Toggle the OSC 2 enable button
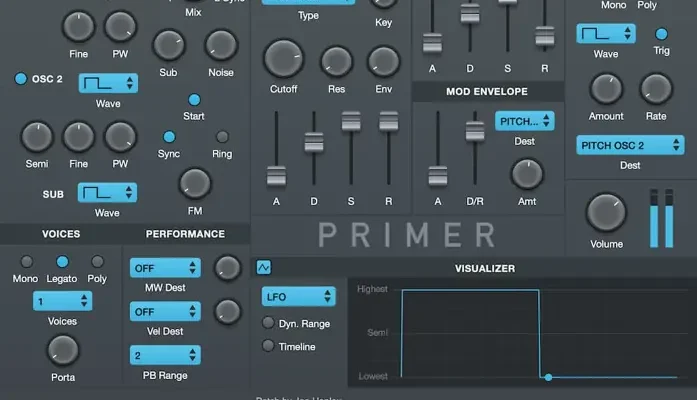The width and height of the screenshot is (697, 400). click(x=20, y=79)
